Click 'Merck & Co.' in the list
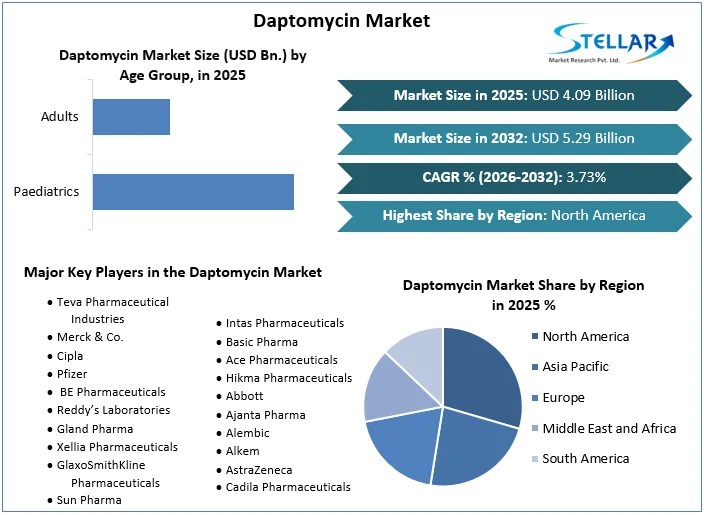The width and height of the screenshot is (706, 515). pyautogui.click(x=90, y=337)
